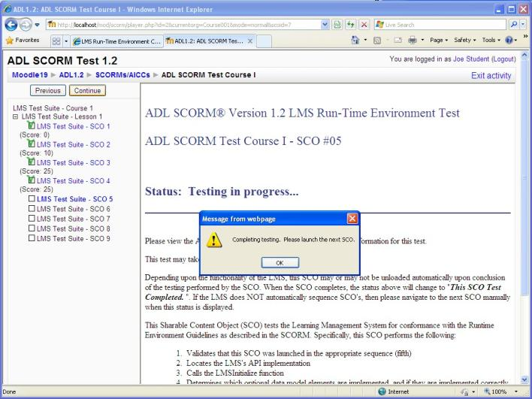Click the Exit activity link

click(x=491, y=76)
